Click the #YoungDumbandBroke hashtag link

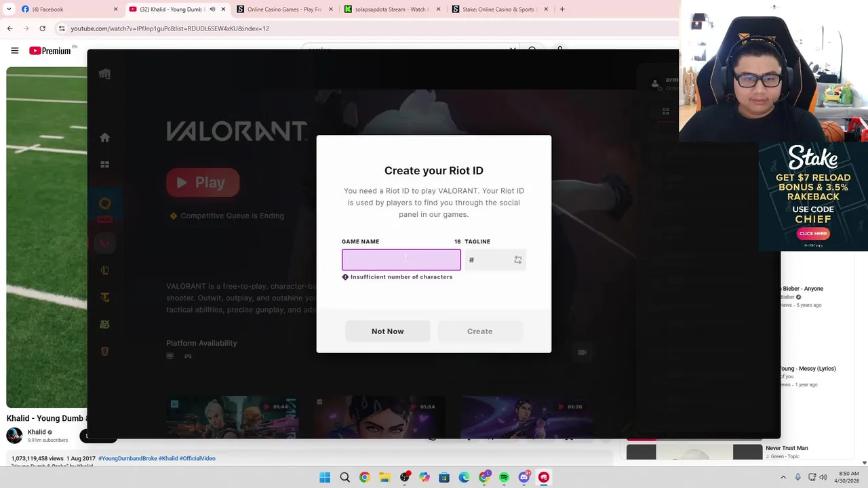[x=127, y=458]
